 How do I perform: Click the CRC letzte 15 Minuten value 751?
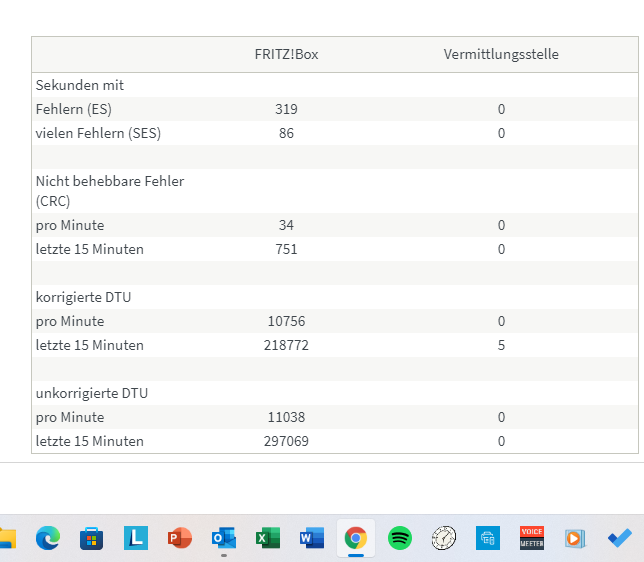[286, 249]
